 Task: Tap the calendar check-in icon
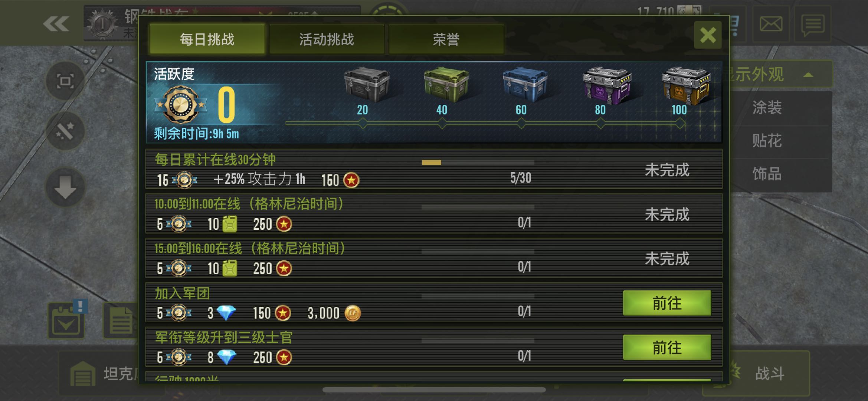pos(66,321)
